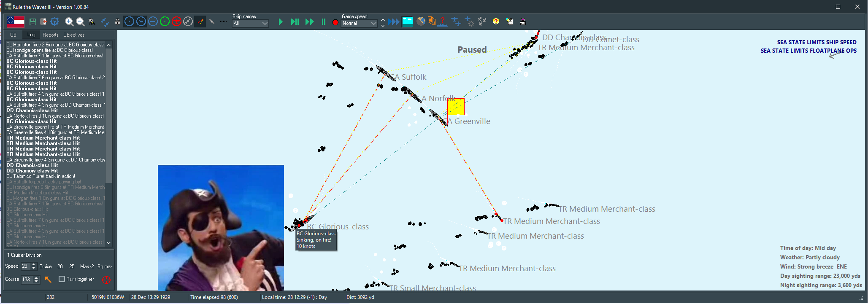Click the two blue aircraft toolbar icon
868x304 pixels.
[x=105, y=22]
